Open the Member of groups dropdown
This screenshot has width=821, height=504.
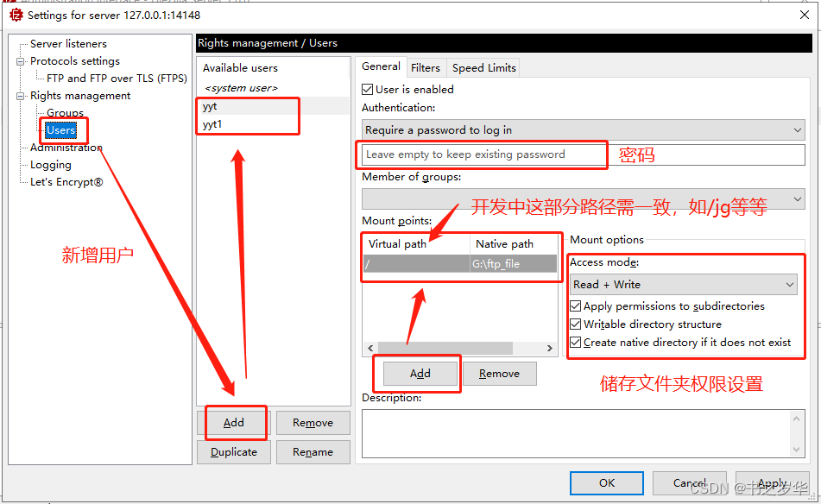click(584, 198)
